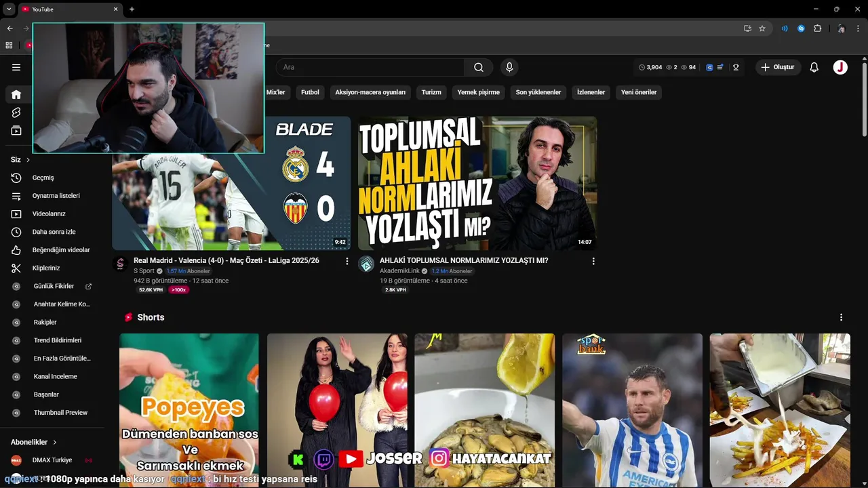868x488 pixels.
Task: Open the J account avatar menu
Action: [840, 67]
